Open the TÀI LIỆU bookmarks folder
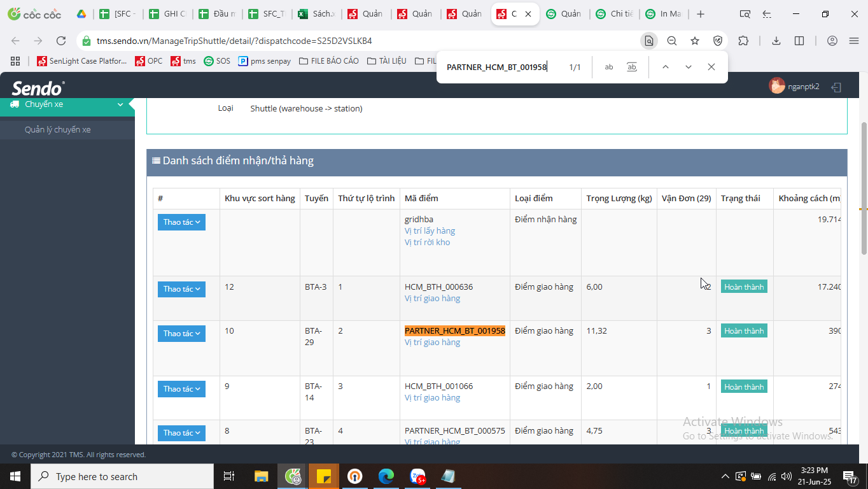 click(386, 61)
